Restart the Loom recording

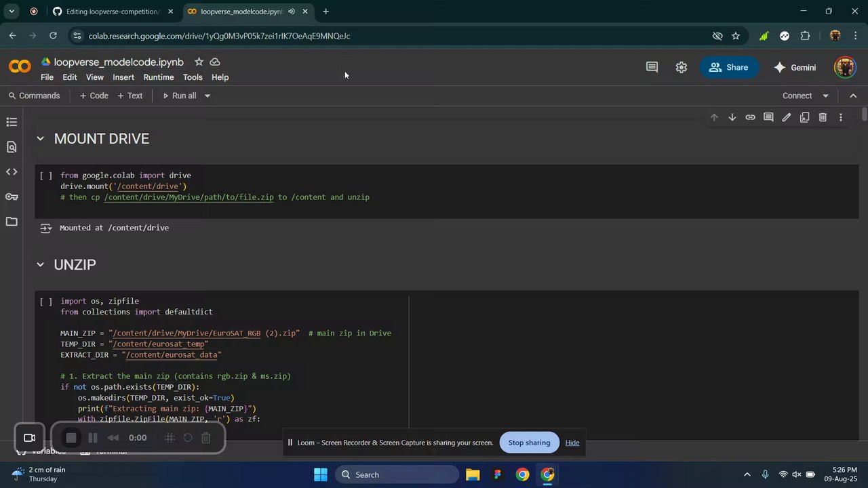[x=188, y=438]
